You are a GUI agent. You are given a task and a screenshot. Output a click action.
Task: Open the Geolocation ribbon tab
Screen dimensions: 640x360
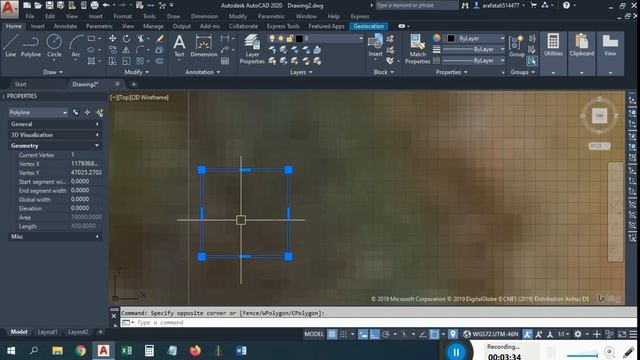369,26
